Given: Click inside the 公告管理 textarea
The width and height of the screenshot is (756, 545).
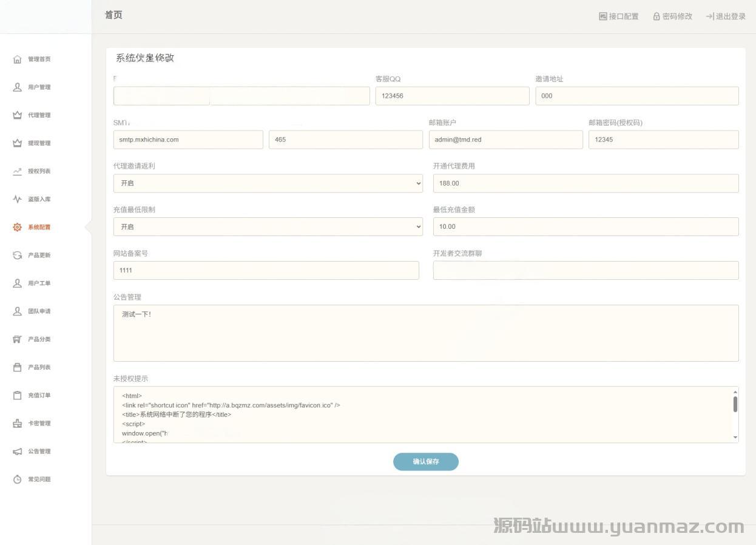Looking at the screenshot, I should (x=426, y=333).
